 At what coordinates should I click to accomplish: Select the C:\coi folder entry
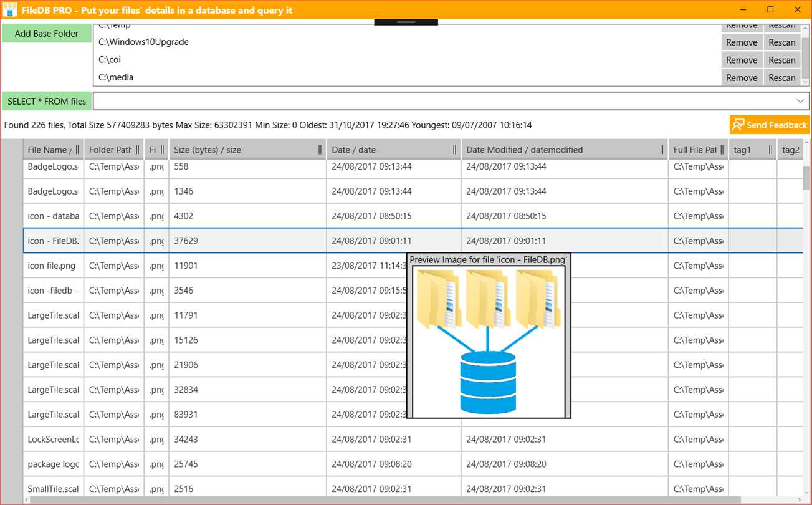tap(110, 60)
